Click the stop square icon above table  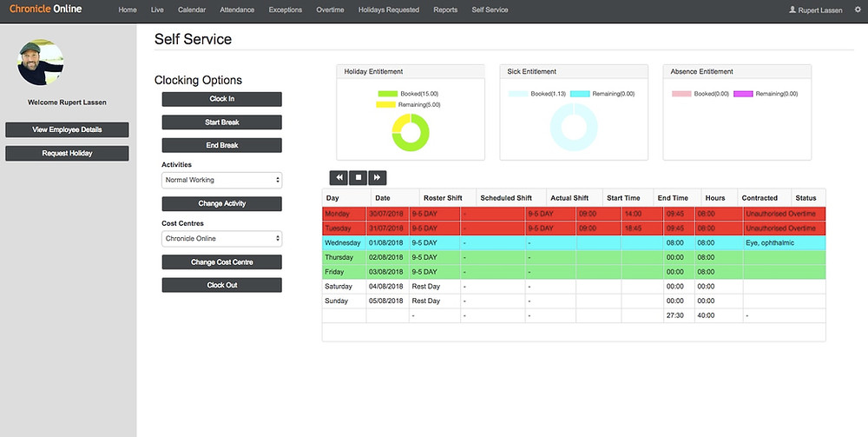tap(358, 178)
